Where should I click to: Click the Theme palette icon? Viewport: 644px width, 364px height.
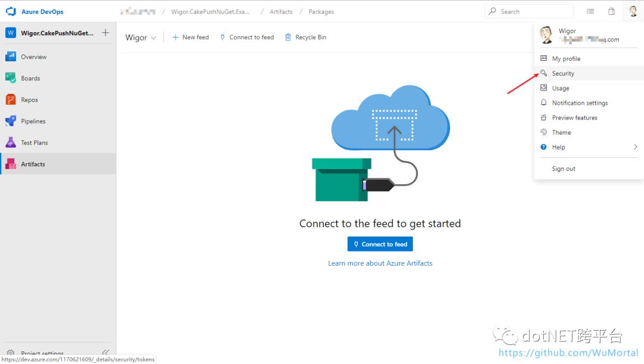point(543,132)
